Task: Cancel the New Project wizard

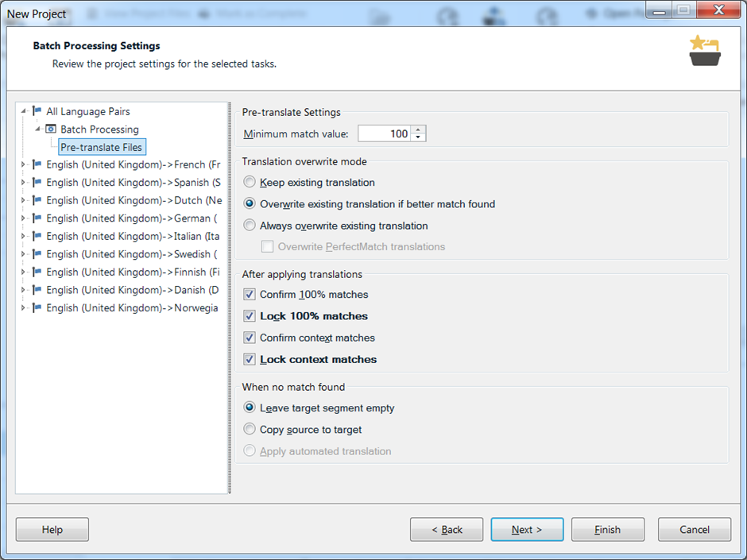Action: click(694, 530)
